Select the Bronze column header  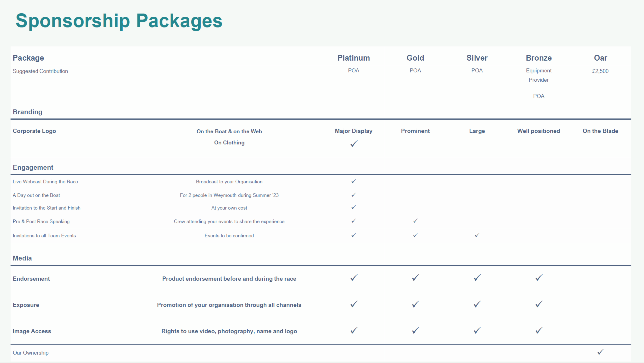point(539,58)
